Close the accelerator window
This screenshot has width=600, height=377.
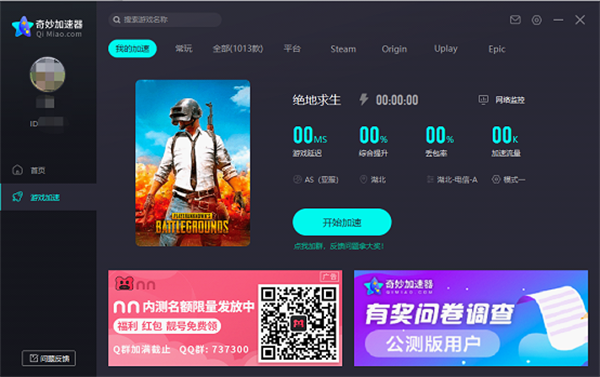point(580,20)
